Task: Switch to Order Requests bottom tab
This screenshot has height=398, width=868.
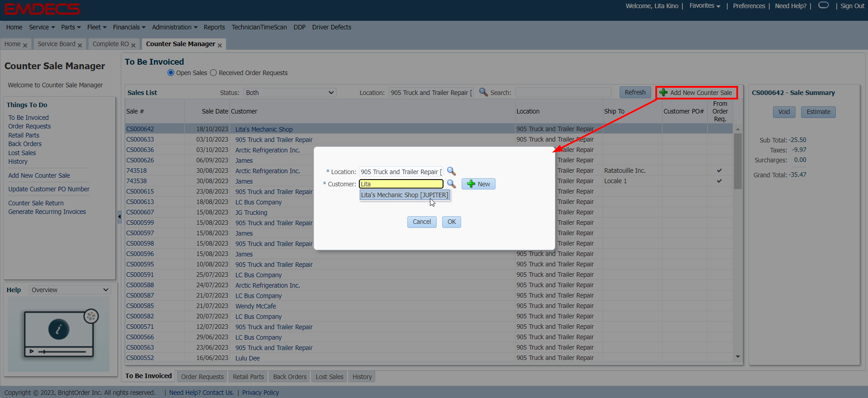Action: point(202,377)
